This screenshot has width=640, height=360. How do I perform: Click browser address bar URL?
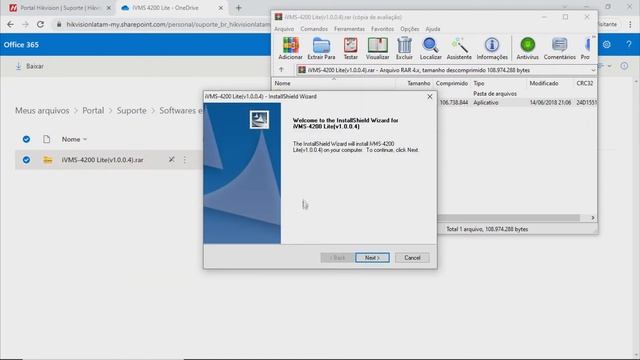(167, 24)
